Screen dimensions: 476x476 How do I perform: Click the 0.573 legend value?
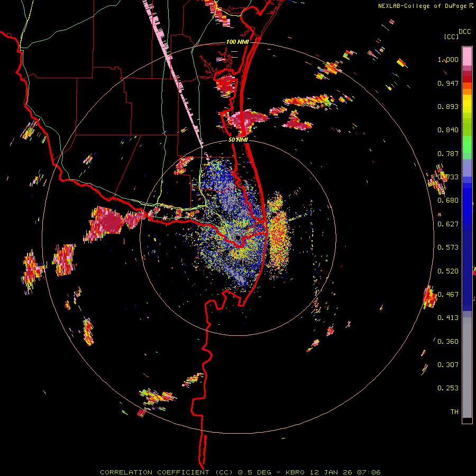point(448,248)
